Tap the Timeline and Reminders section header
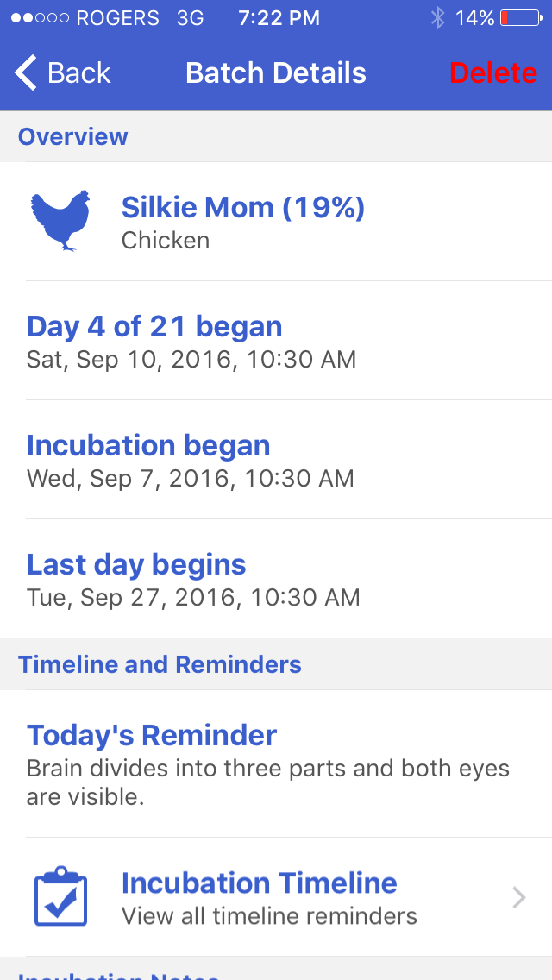Screen dimensions: 552x980 [160, 664]
